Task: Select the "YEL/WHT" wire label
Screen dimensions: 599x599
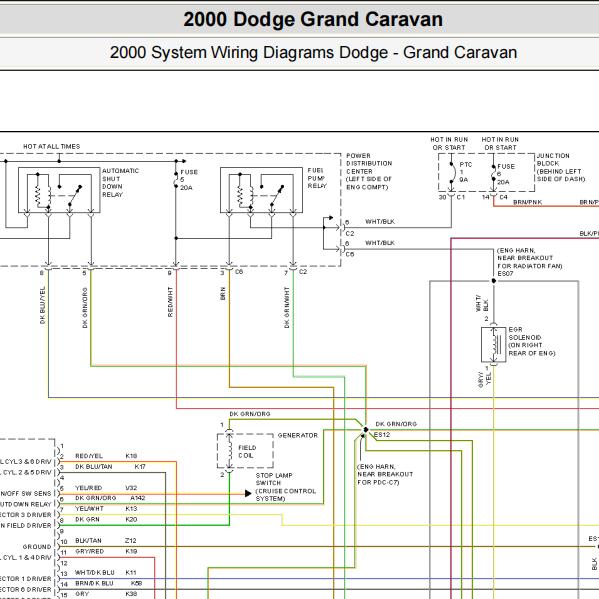Action: [89, 508]
